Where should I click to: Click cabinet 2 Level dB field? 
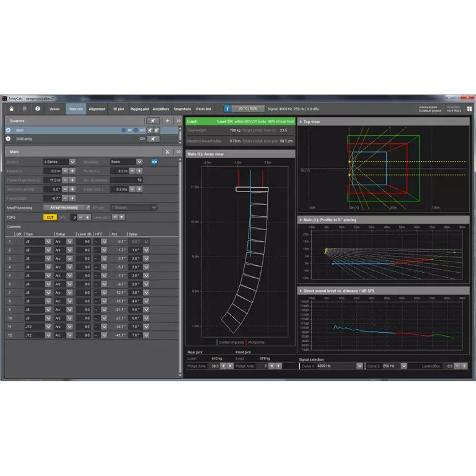[x=83, y=250]
